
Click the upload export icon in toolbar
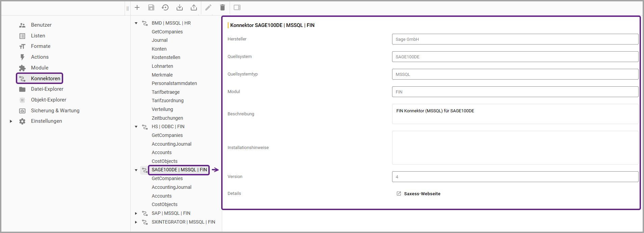(x=194, y=7)
